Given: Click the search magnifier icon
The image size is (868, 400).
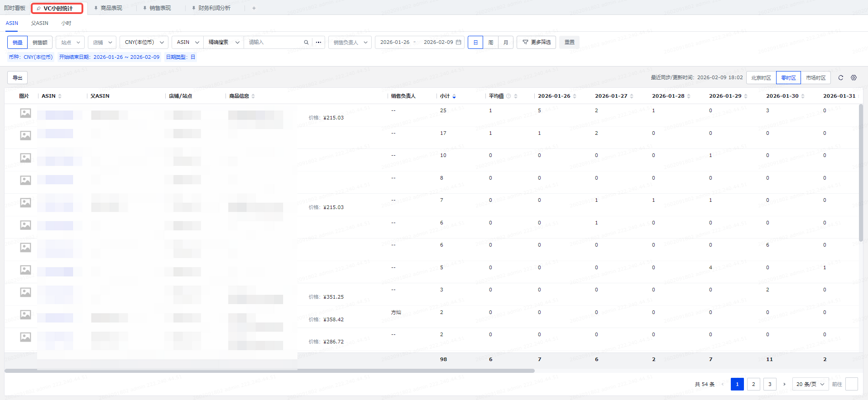Looking at the screenshot, I should pyautogui.click(x=306, y=43).
